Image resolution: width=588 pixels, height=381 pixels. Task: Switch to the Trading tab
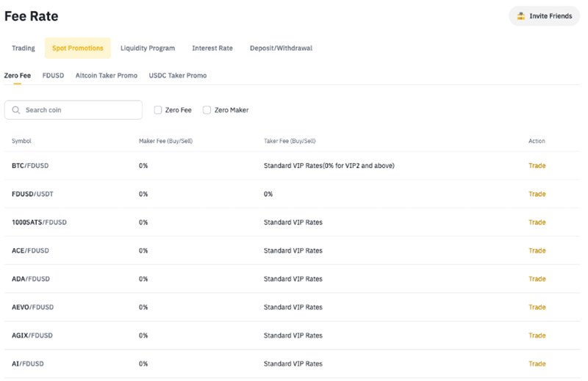pos(24,48)
